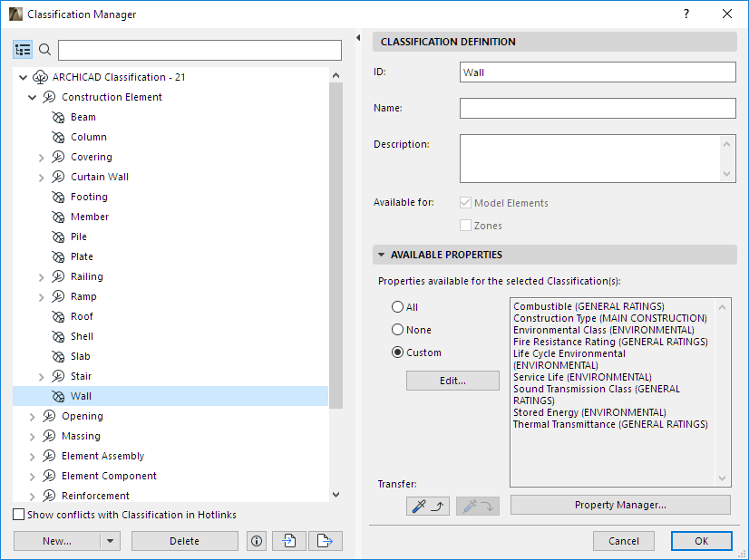Click the Description text area
The width and height of the screenshot is (749, 560).
click(590, 159)
